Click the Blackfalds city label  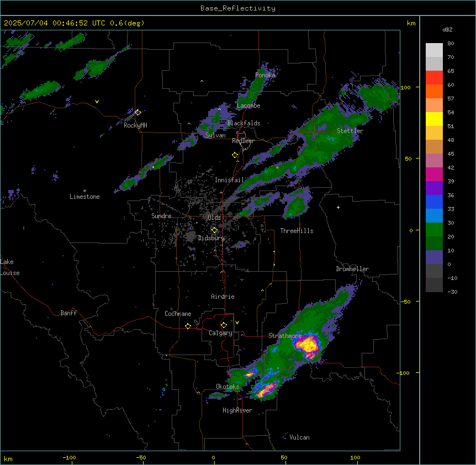[244, 123]
